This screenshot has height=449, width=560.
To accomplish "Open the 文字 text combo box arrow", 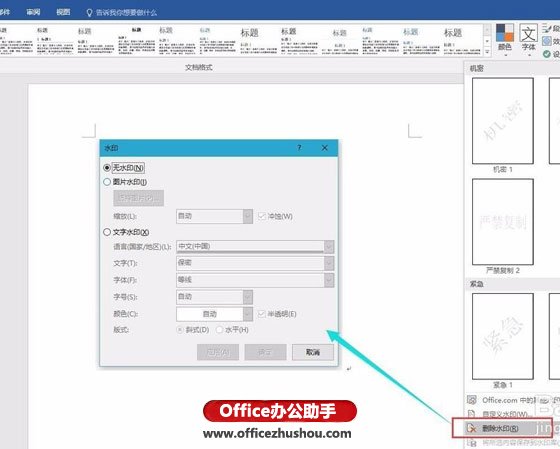I will (329, 263).
